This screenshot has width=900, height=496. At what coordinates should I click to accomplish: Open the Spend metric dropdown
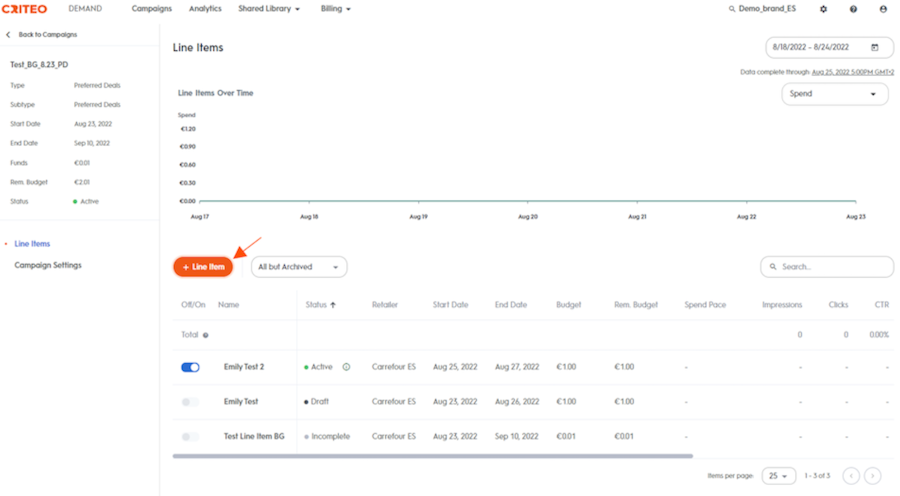835,94
